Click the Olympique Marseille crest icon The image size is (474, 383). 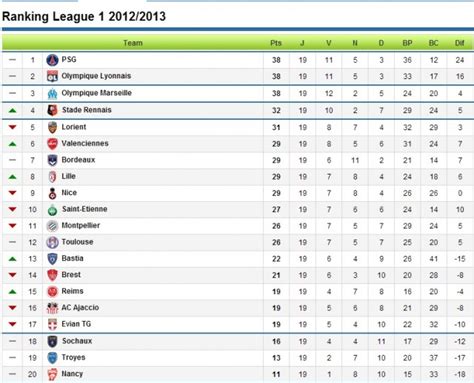tap(52, 93)
